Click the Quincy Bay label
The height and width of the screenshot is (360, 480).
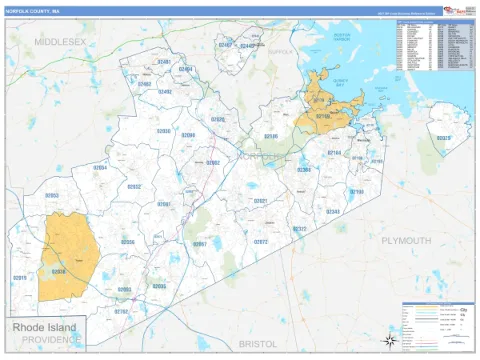coord(340,83)
